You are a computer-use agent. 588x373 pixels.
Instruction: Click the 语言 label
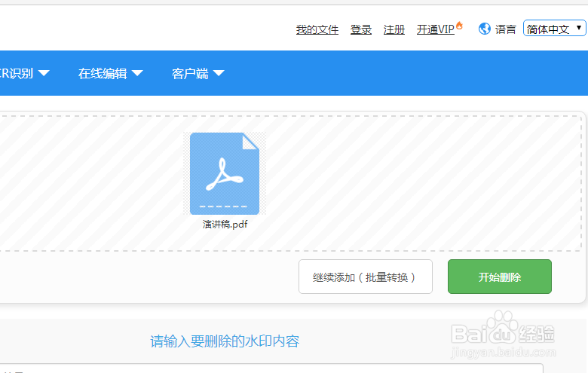click(x=506, y=29)
